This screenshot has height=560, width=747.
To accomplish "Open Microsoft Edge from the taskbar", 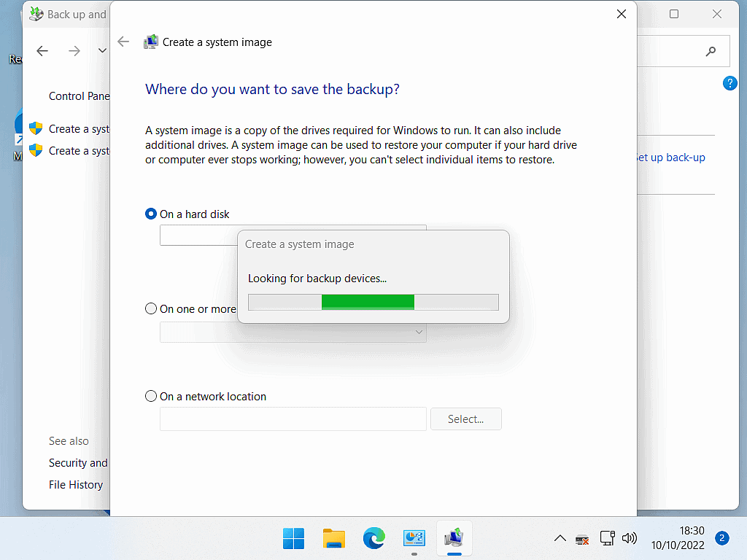I will [x=374, y=538].
